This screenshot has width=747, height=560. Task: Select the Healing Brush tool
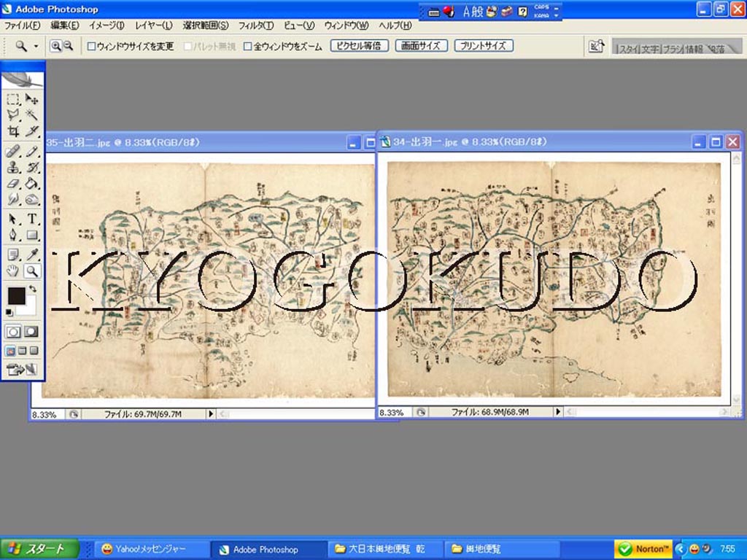[13, 152]
